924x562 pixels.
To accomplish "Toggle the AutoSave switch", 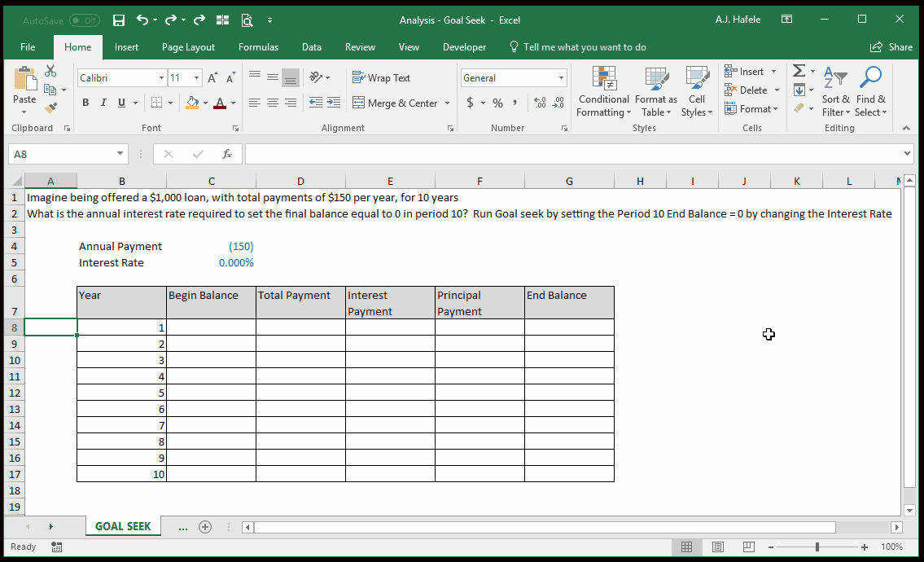I will click(85, 20).
